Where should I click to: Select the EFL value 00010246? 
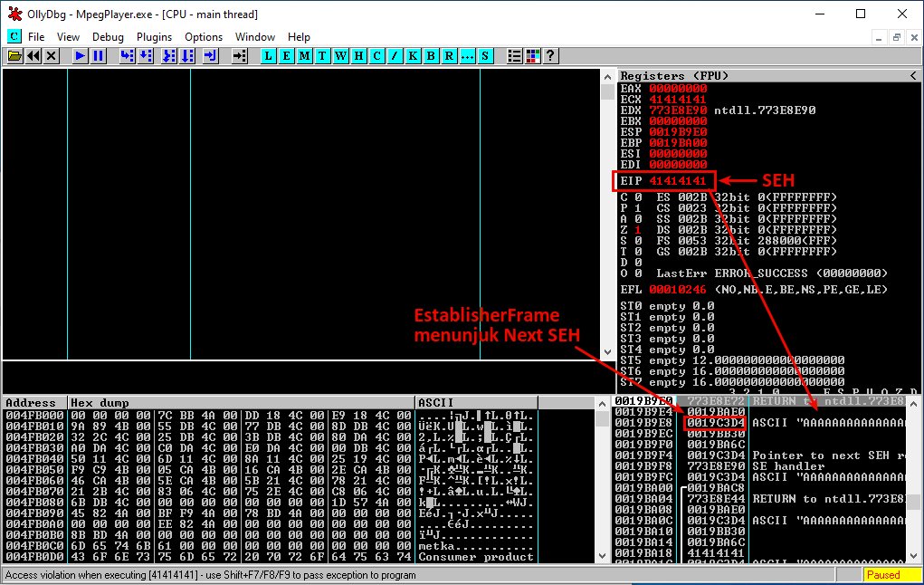coord(678,290)
